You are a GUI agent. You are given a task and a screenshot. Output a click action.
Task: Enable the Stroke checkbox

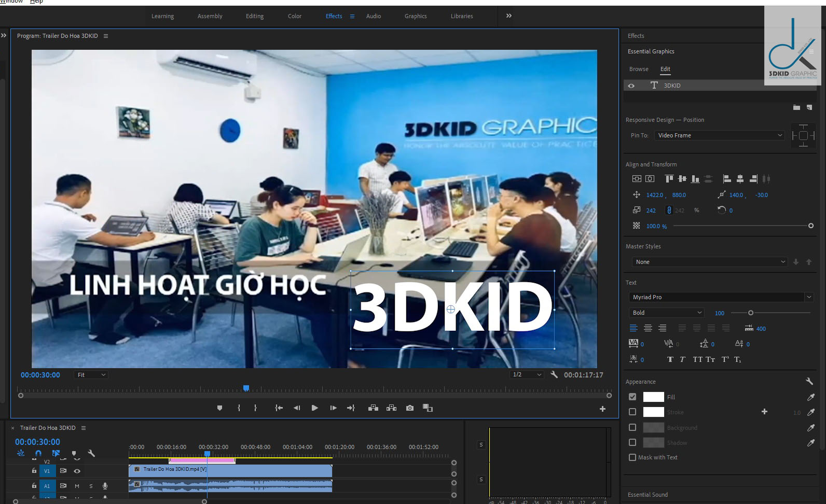(x=632, y=412)
